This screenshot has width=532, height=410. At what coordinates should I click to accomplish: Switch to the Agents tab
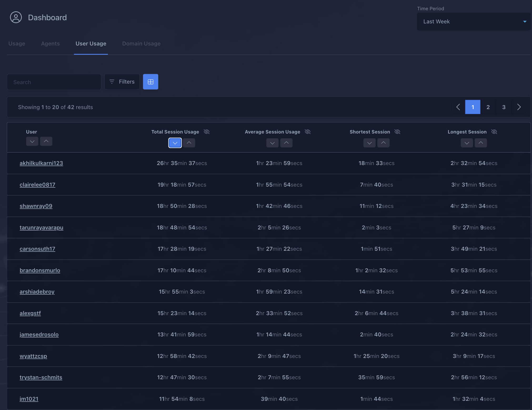pos(50,44)
